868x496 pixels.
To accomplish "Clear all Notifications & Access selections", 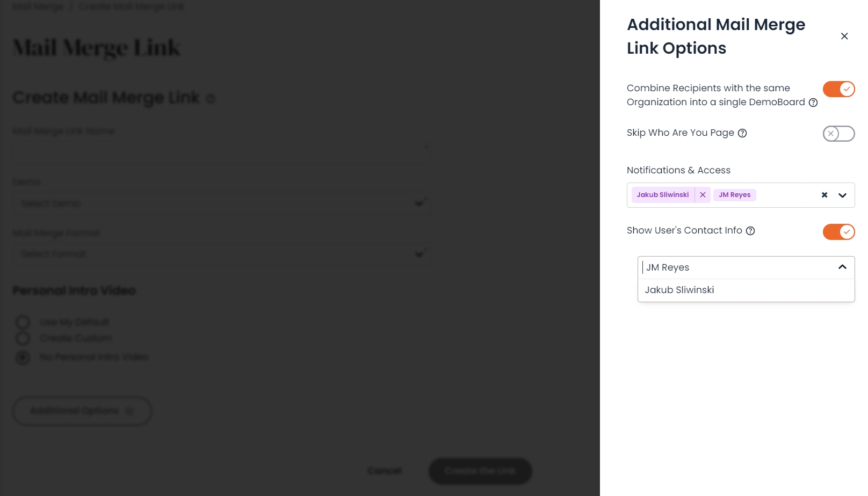I will point(824,195).
